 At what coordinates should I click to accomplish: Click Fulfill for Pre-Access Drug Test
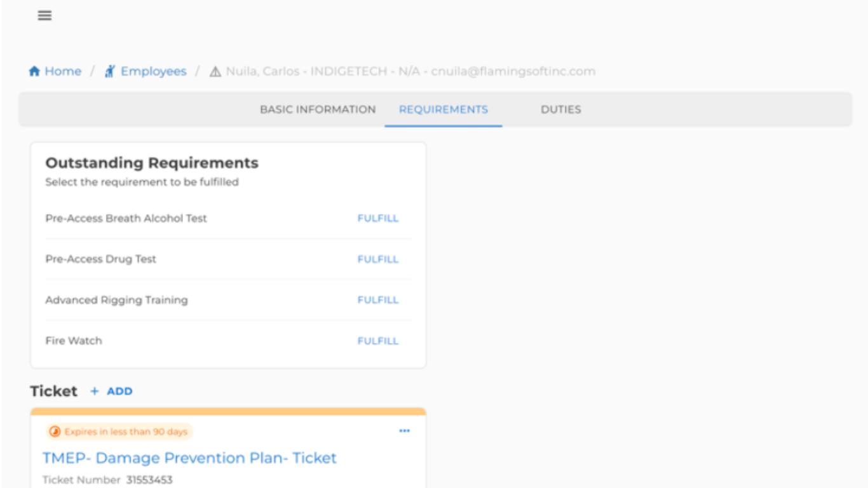click(x=377, y=259)
